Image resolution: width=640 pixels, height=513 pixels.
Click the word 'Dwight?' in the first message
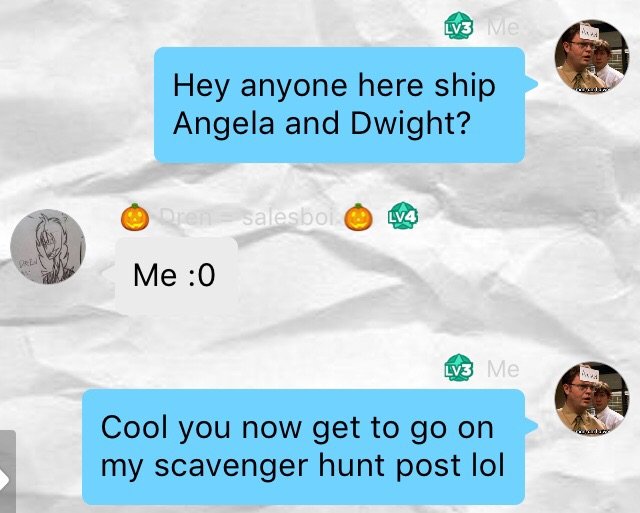[x=411, y=124]
